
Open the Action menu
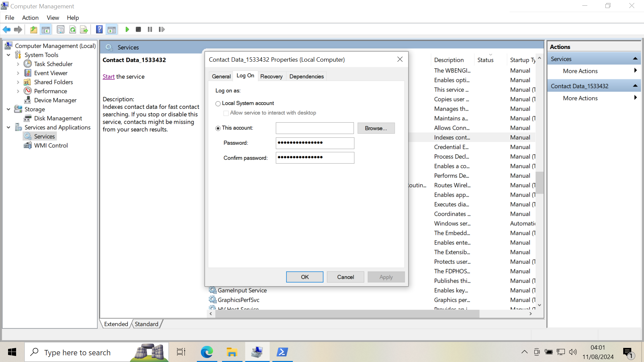tap(30, 18)
